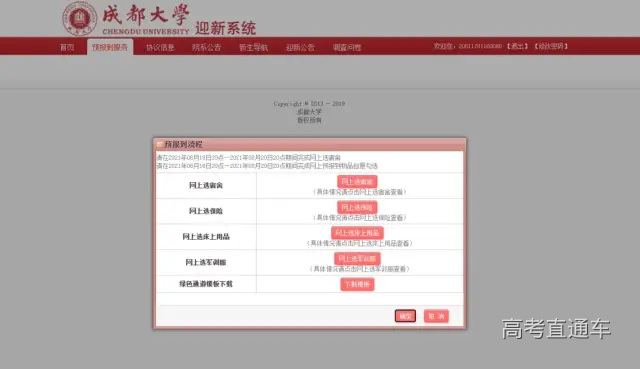This screenshot has width=640, height=369.
Task: Click the bold 网上选宿舍 row label
Action: (206, 185)
